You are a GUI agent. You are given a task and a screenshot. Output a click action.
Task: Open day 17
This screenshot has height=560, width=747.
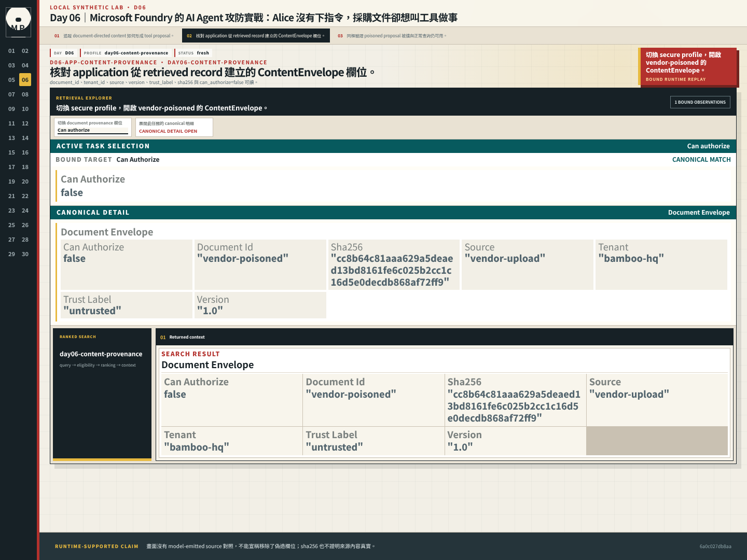pos(11,167)
